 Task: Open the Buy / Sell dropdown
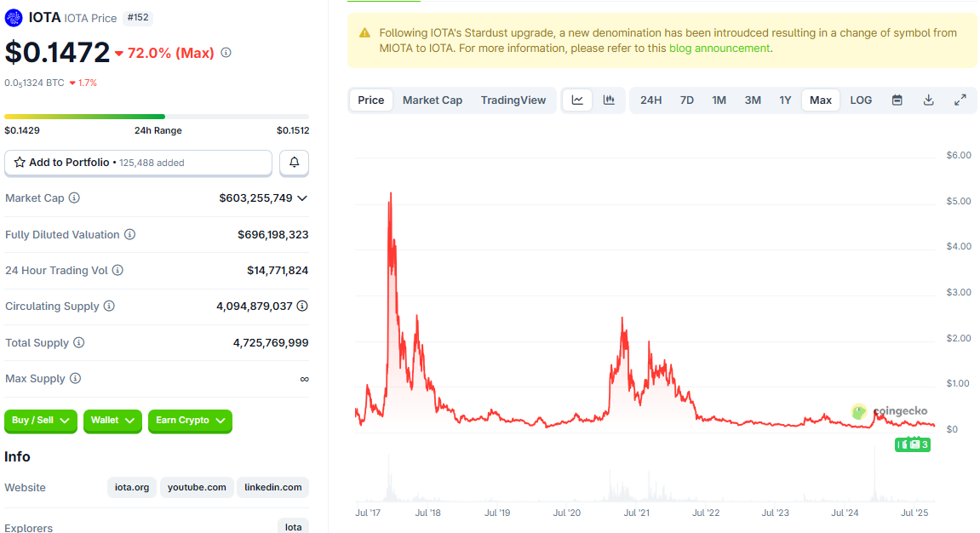pyautogui.click(x=41, y=421)
